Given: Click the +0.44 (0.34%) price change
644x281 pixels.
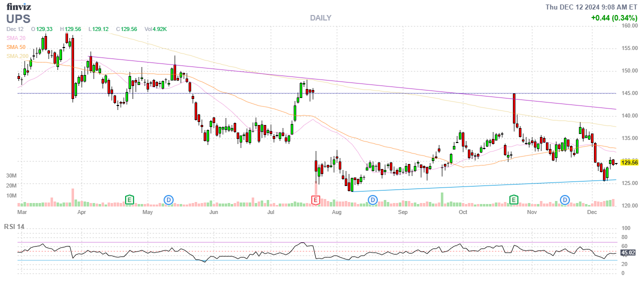Looking at the screenshot, I should [x=614, y=18].
